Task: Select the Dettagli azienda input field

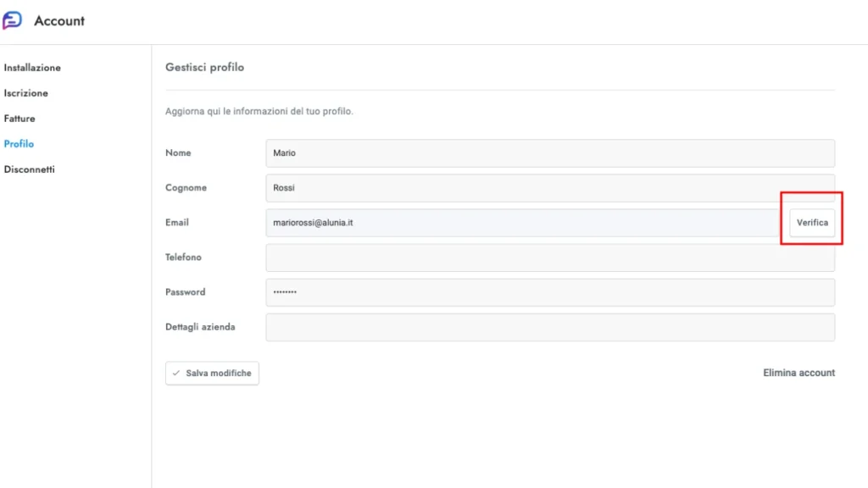Action: pyautogui.click(x=549, y=327)
